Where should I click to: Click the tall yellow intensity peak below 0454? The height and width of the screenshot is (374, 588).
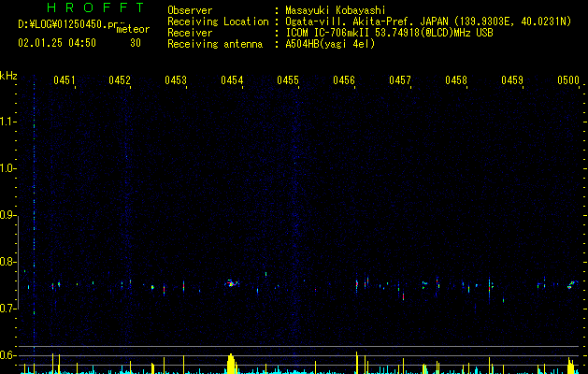pyautogui.click(x=232, y=364)
